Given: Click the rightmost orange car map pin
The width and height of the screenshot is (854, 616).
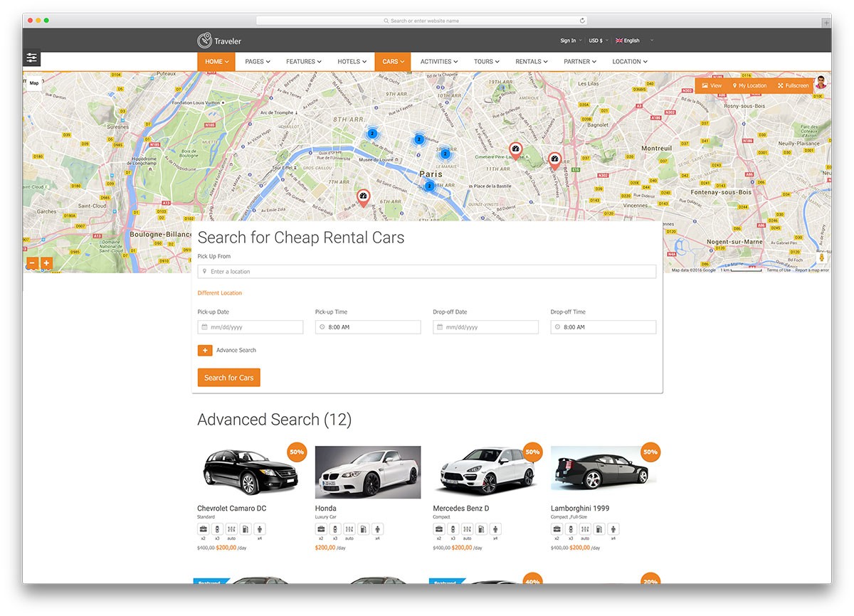Looking at the screenshot, I should pyautogui.click(x=554, y=161).
